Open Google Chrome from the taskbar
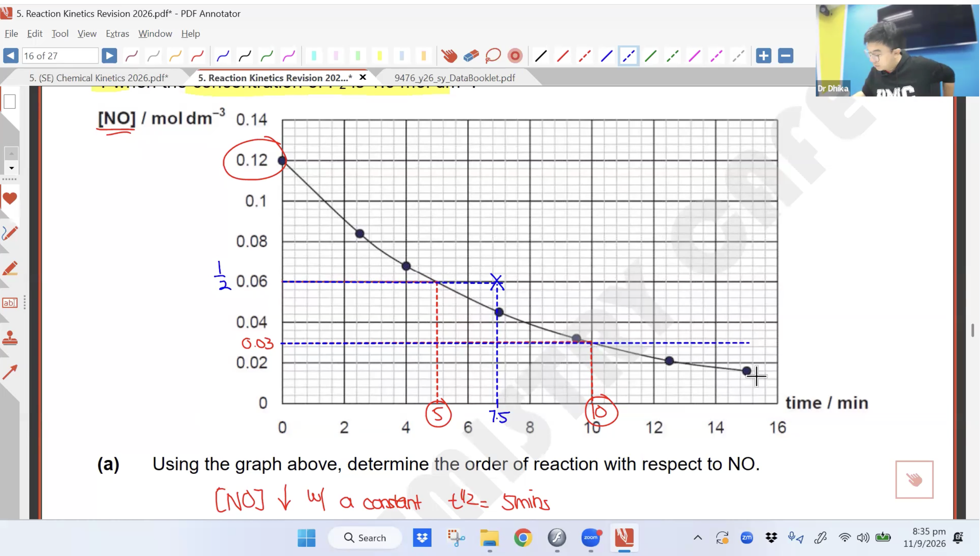The width and height of the screenshot is (980, 556). pyautogui.click(x=523, y=538)
